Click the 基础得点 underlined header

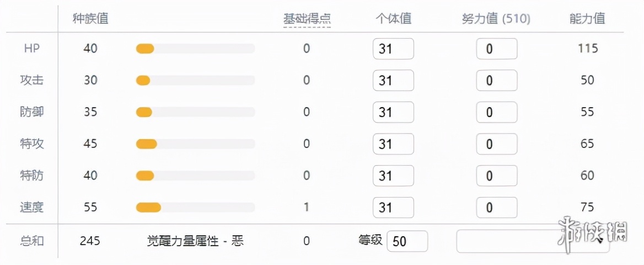click(307, 19)
